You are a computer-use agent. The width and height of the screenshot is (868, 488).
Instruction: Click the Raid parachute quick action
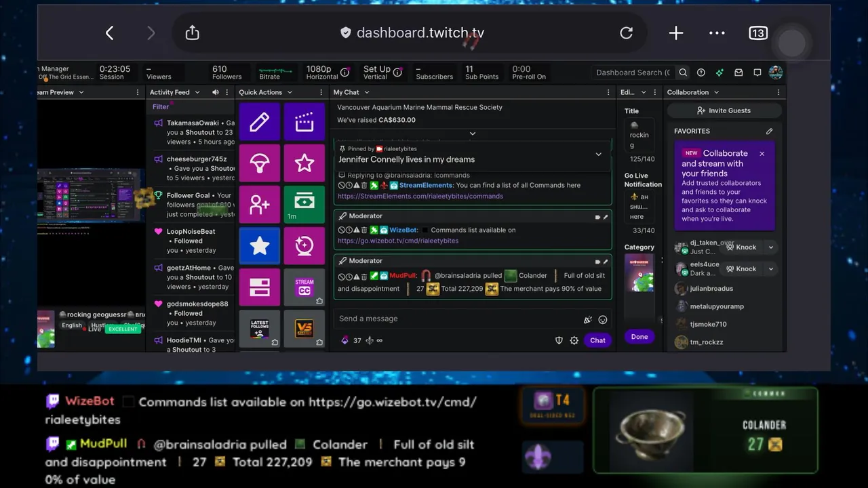point(260,163)
